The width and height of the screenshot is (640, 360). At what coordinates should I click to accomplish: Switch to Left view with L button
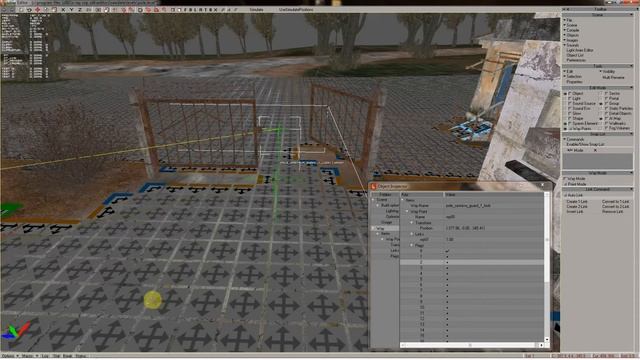pos(195,9)
